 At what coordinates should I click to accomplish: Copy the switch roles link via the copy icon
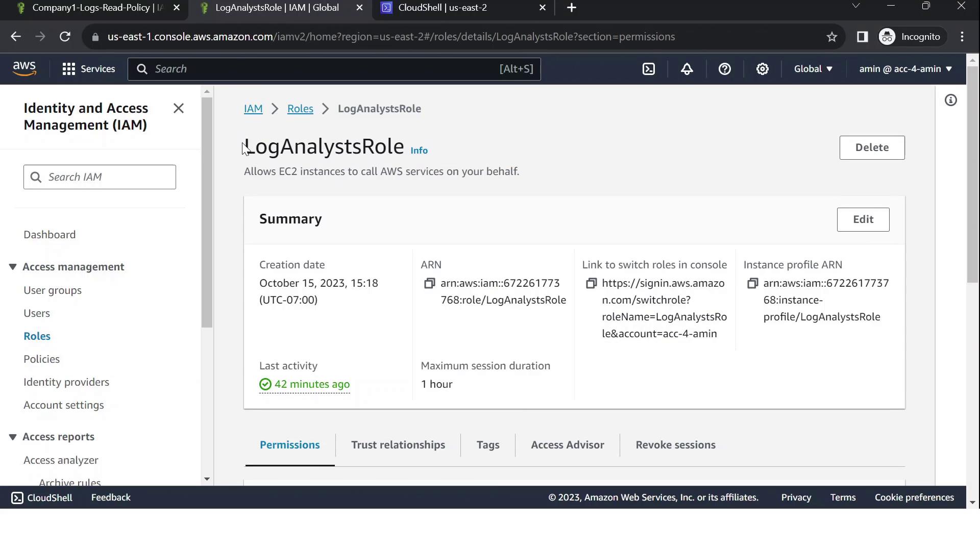tap(591, 284)
